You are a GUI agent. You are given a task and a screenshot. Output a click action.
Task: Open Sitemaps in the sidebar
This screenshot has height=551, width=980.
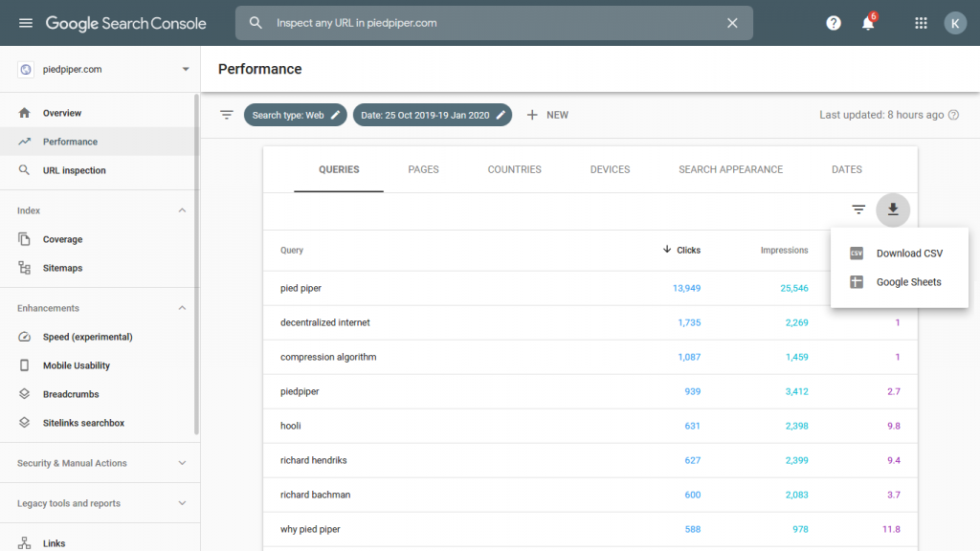click(99, 268)
